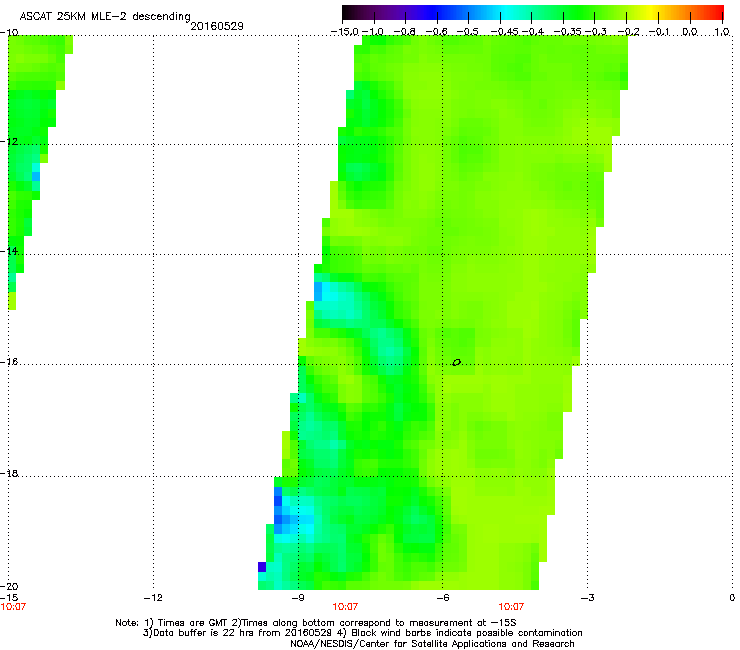Screen dimensions: 740x650
Task: Click the -15.0 color bar label
Action: pyautogui.click(x=345, y=32)
